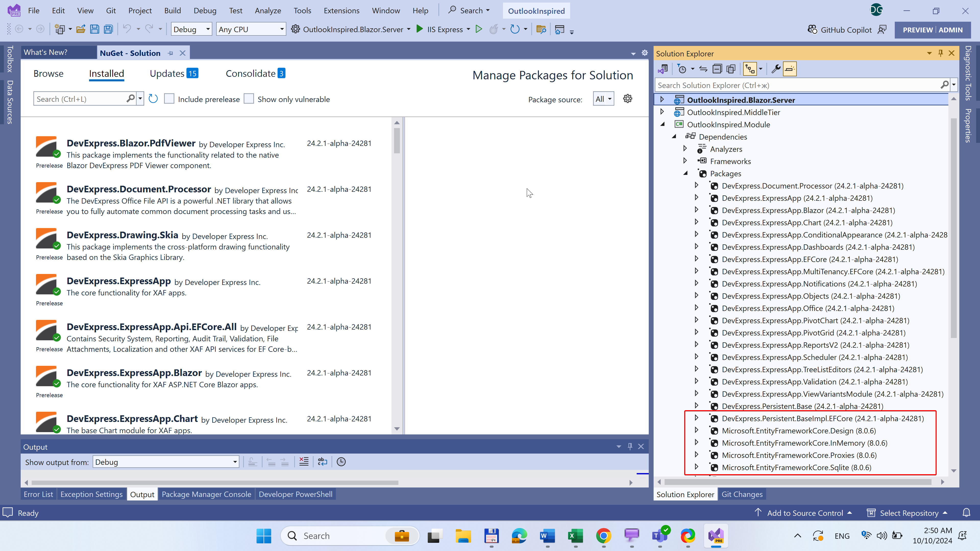Expand the Analyzers node
The image size is (980, 551).
pos(685,149)
